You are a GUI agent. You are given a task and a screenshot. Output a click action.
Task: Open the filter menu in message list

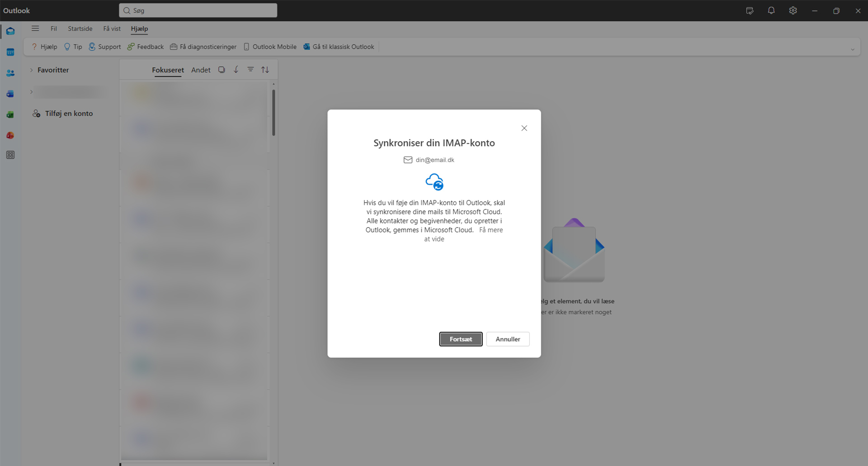click(x=250, y=70)
